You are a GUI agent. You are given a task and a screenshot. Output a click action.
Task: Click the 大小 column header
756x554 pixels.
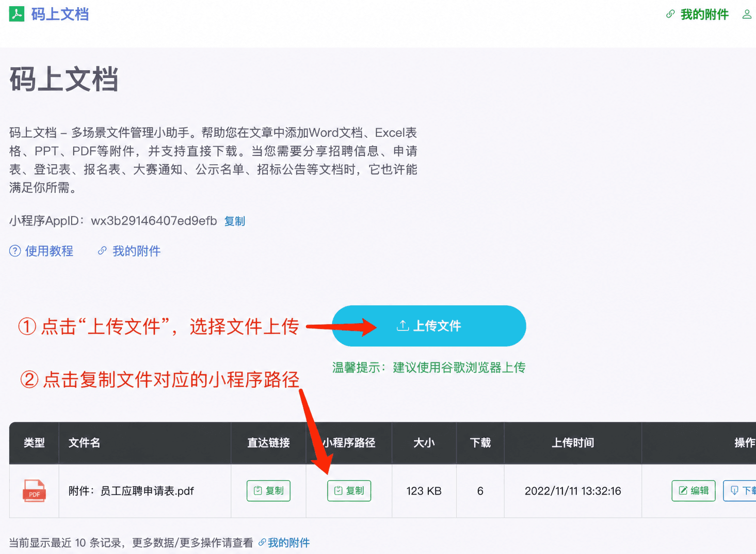(424, 443)
